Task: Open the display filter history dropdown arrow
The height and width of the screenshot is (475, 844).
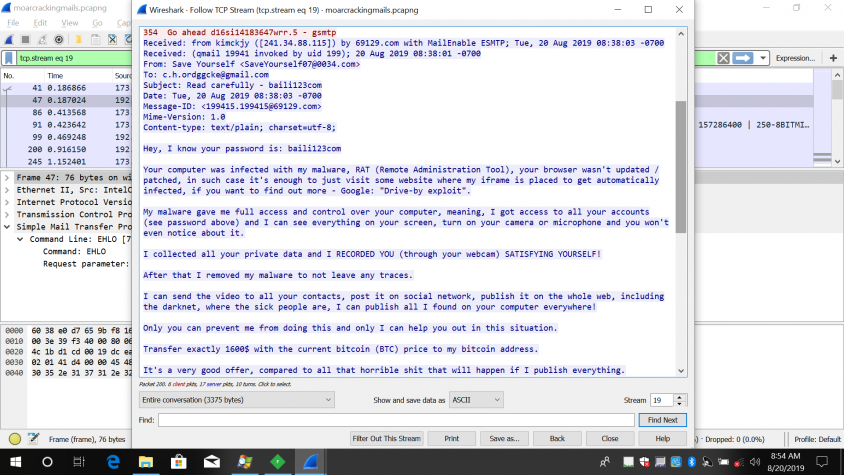Action: [x=763, y=58]
